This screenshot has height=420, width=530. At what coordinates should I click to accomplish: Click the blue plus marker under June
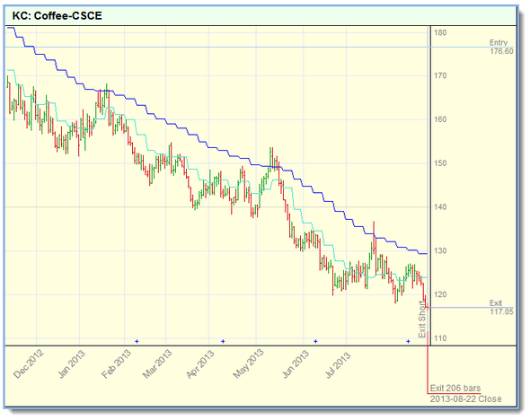(x=315, y=341)
